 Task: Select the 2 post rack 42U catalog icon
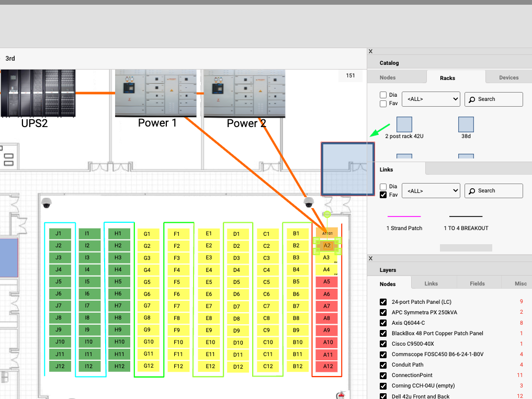tap(404, 124)
